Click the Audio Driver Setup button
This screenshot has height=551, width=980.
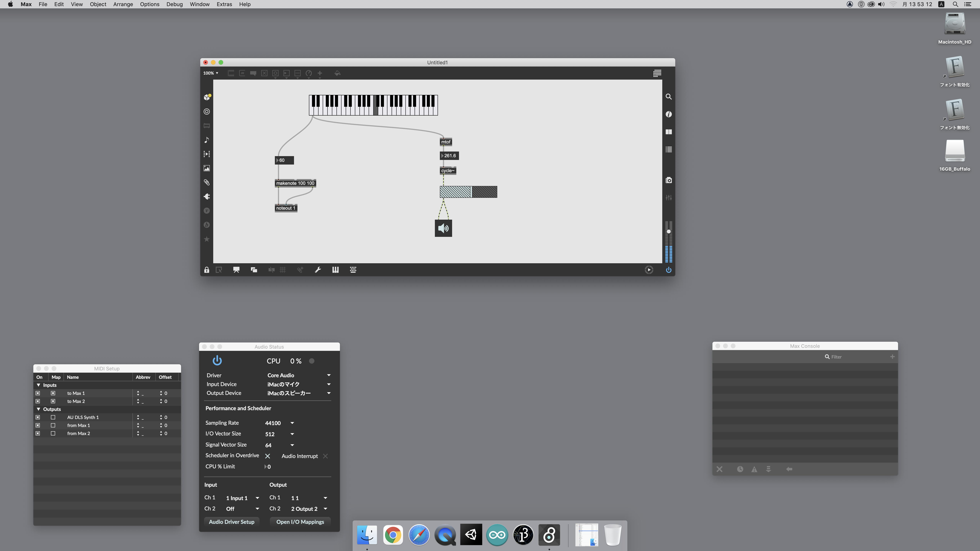[231, 522]
